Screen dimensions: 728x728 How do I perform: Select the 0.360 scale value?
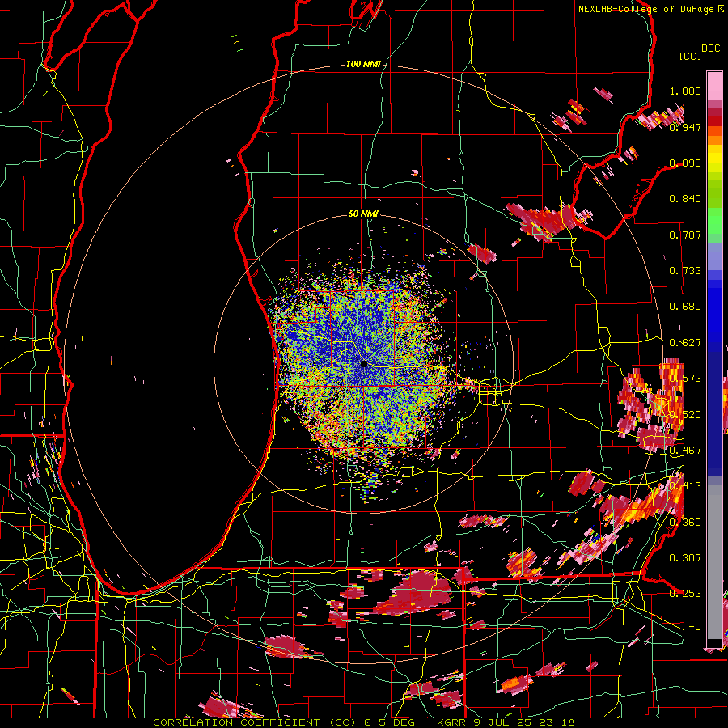(x=685, y=522)
